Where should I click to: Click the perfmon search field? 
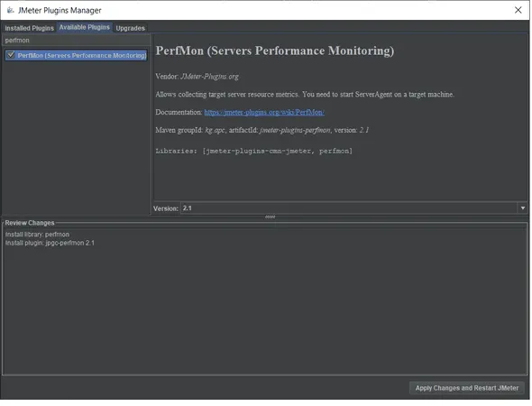(76, 41)
